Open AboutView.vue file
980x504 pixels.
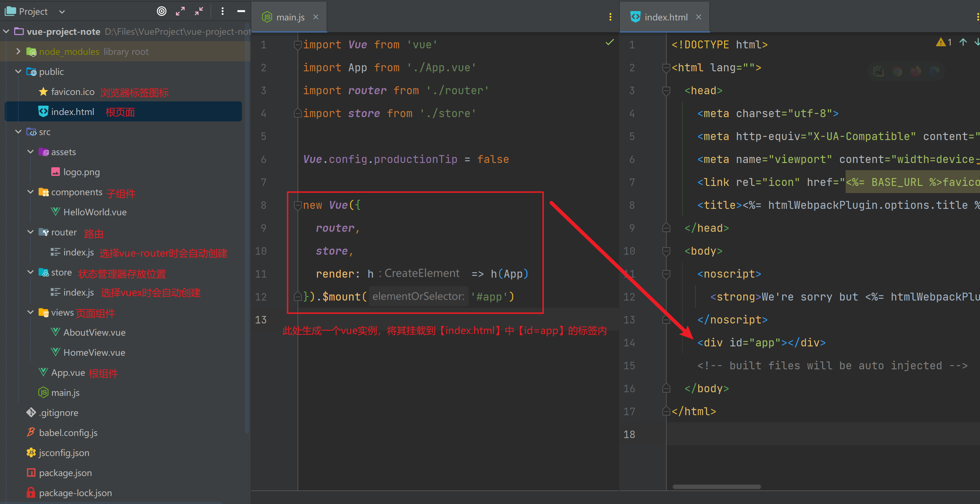point(94,332)
